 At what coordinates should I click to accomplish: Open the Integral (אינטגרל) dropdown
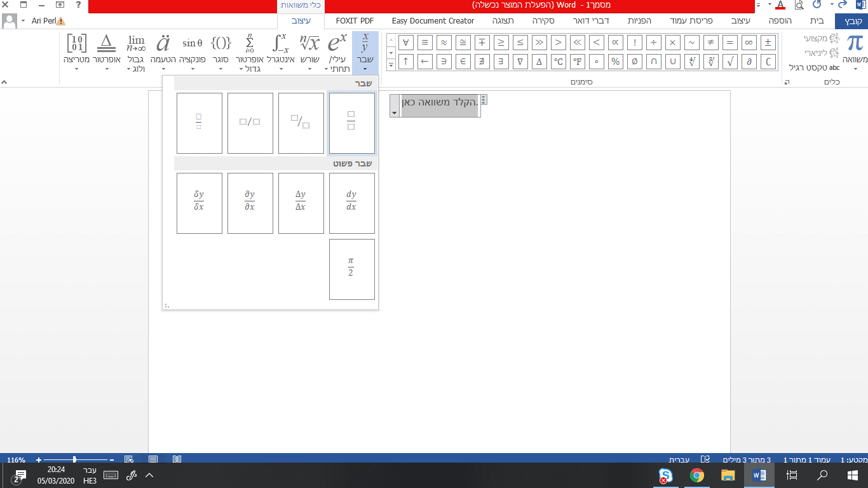(x=281, y=53)
